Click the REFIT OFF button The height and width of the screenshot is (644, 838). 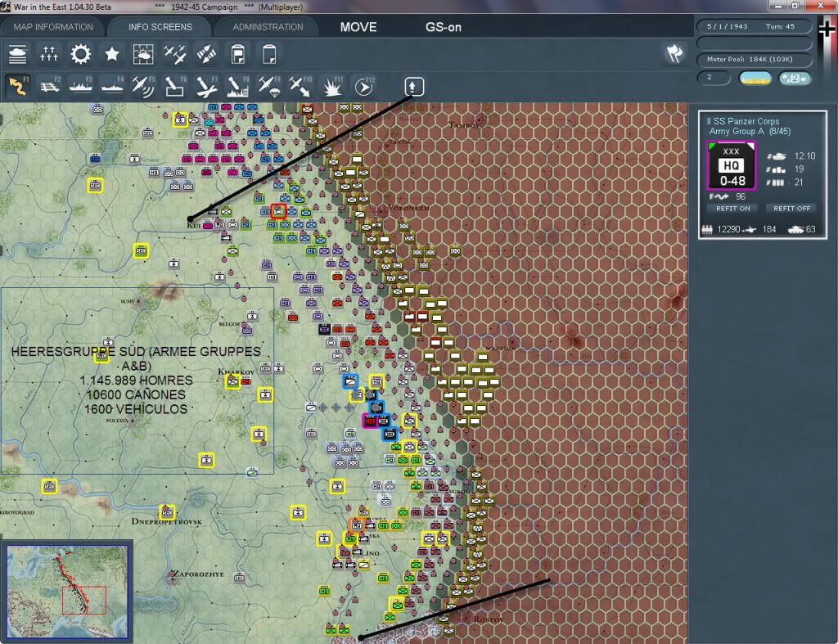pos(791,209)
